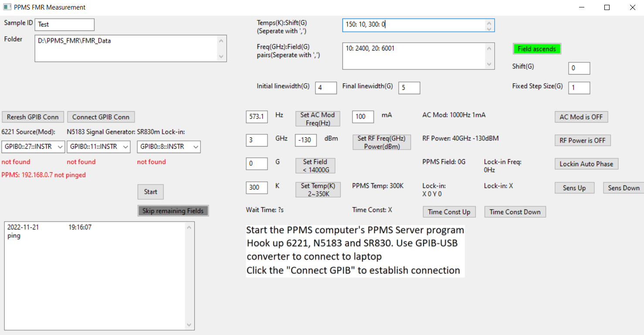
Task: Click Connect GPIB Conn
Action: point(101,116)
